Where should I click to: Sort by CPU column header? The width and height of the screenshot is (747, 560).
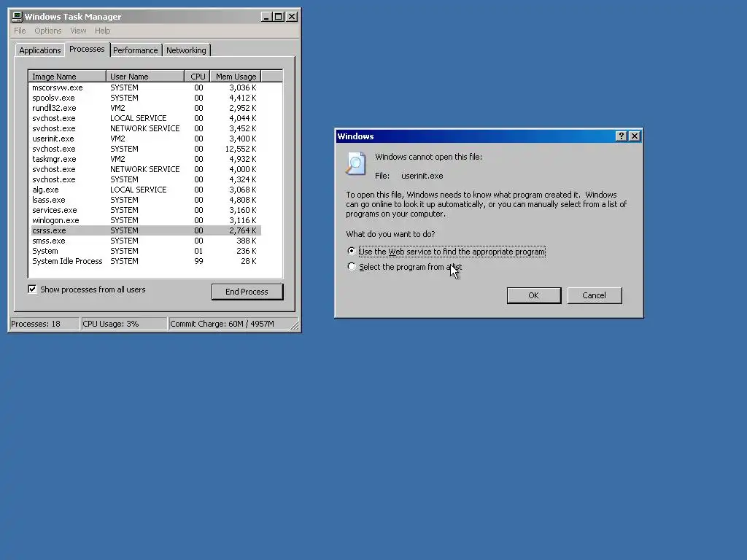click(x=197, y=76)
